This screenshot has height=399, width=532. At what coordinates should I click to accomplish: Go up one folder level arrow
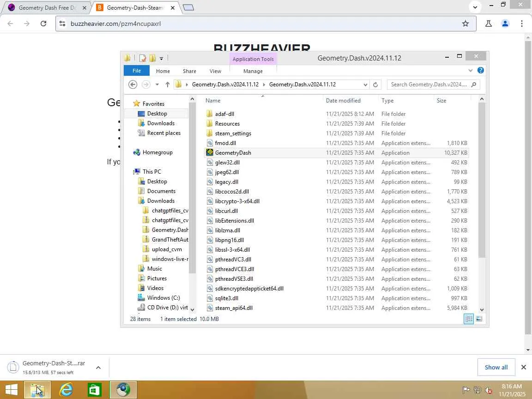coord(167,85)
